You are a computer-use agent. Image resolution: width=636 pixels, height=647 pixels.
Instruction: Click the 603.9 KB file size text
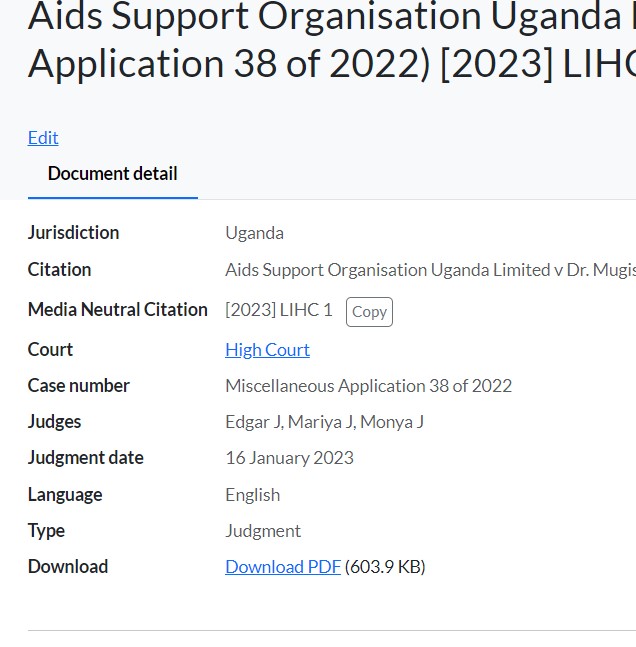click(385, 567)
